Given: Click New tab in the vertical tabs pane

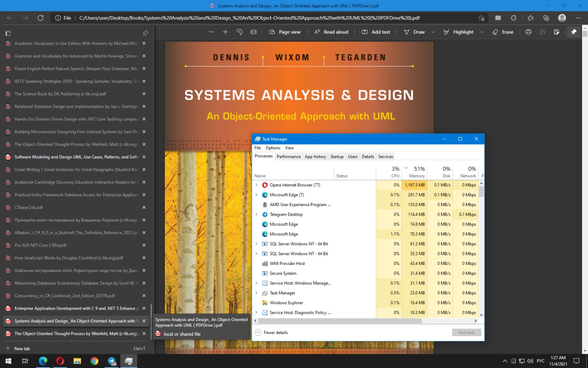Looking at the screenshot, I should pyautogui.click(x=22, y=349).
